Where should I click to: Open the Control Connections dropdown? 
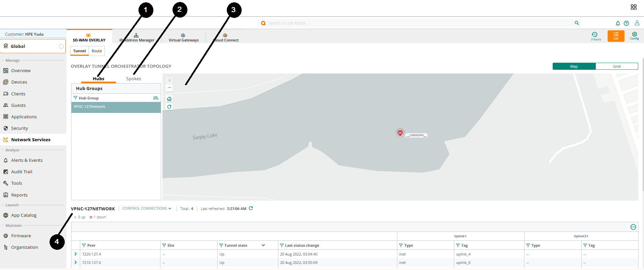coord(147,209)
